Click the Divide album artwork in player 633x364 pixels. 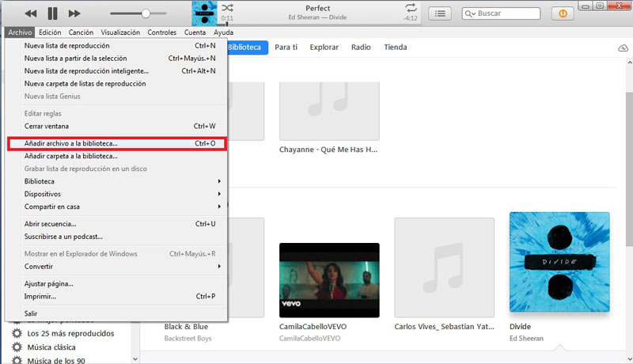204,13
